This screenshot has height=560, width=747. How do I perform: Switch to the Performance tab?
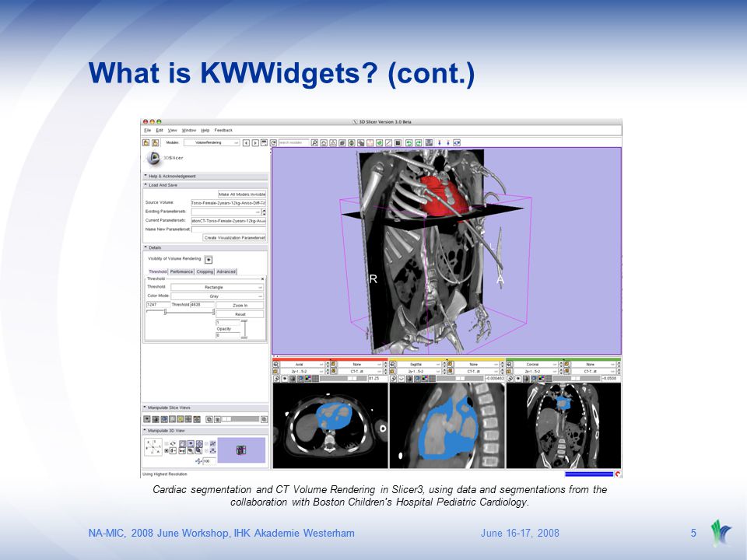(x=181, y=271)
